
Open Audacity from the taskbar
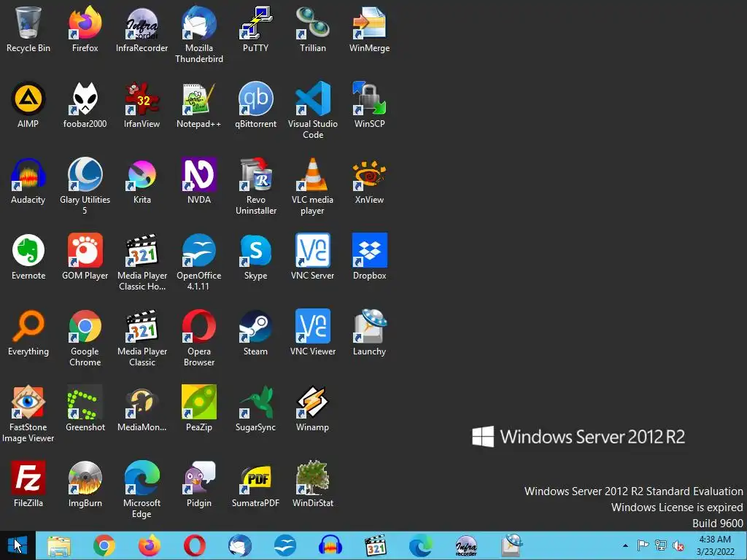(x=330, y=545)
